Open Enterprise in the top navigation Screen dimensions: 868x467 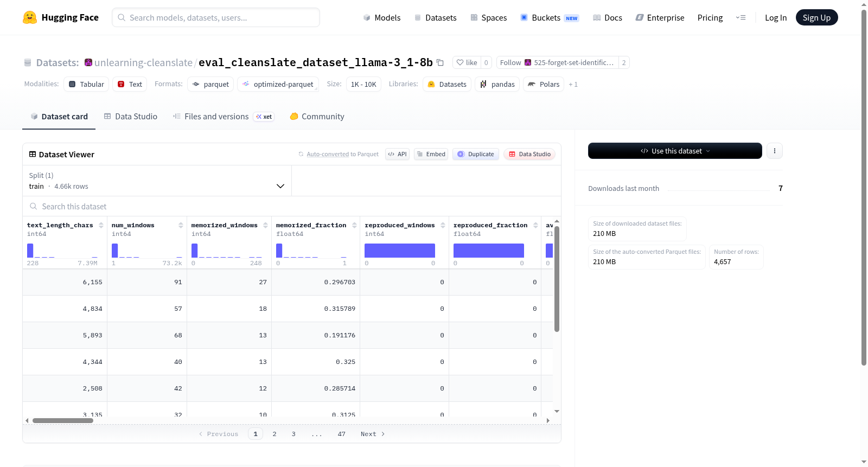click(x=660, y=17)
